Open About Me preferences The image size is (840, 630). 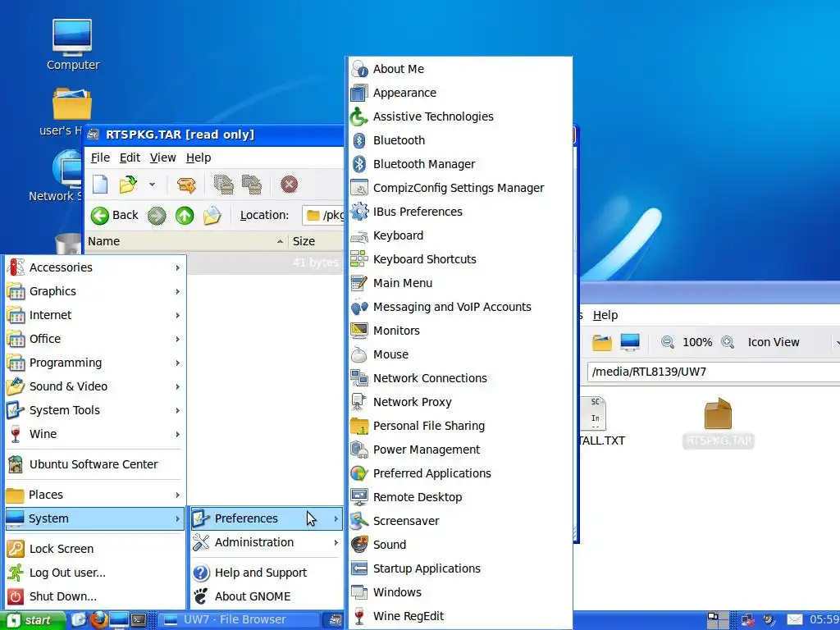point(460,69)
